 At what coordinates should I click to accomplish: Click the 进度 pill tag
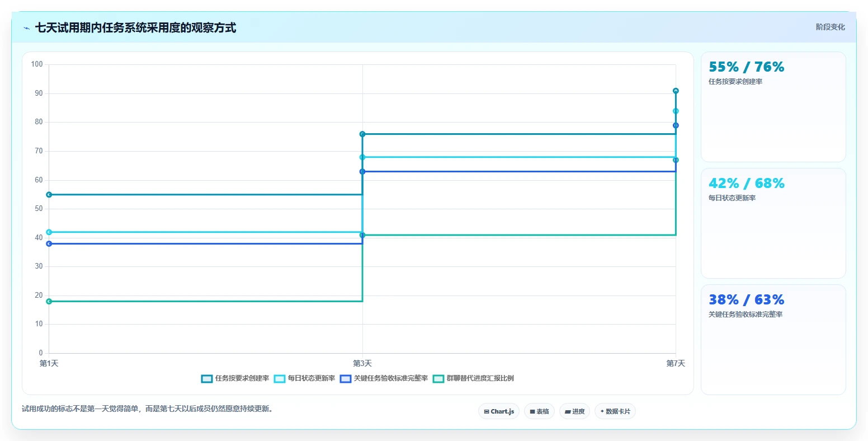574,411
